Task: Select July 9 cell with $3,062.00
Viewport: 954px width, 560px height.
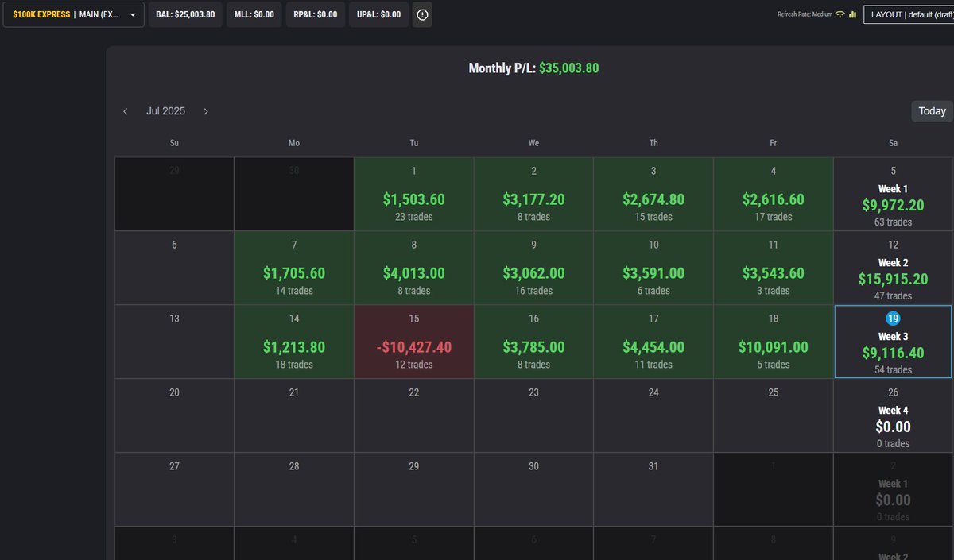Action: pyautogui.click(x=533, y=268)
